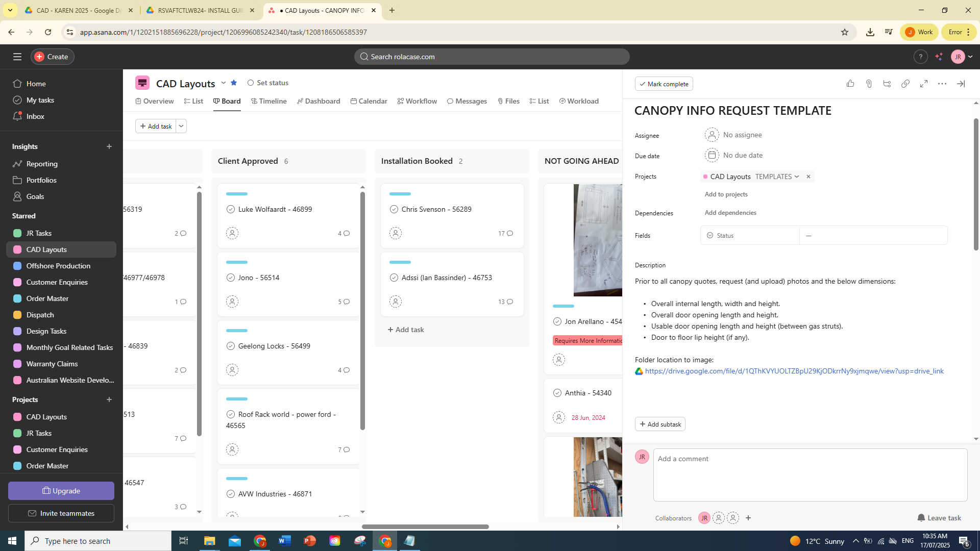Click the attachment paperclip icon in task pane
The width and height of the screenshot is (980, 551).
click(x=869, y=84)
